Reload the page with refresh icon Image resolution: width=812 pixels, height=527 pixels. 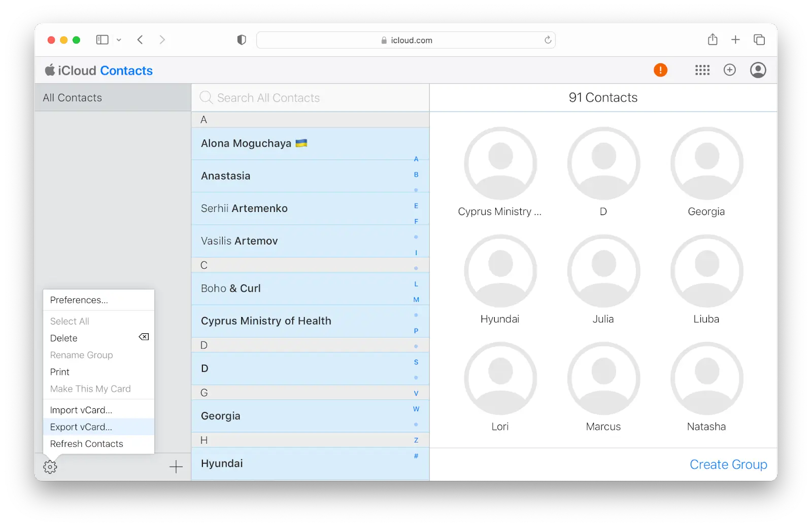pyautogui.click(x=548, y=40)
